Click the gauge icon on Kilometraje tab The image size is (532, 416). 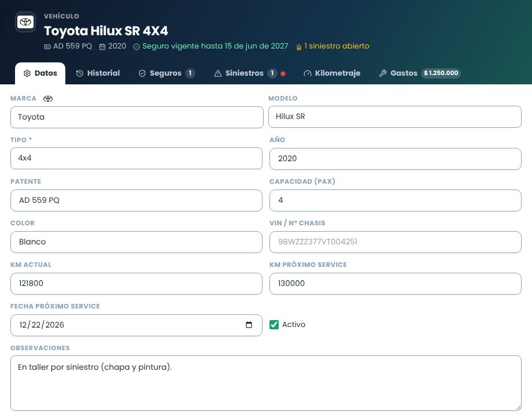308,73
